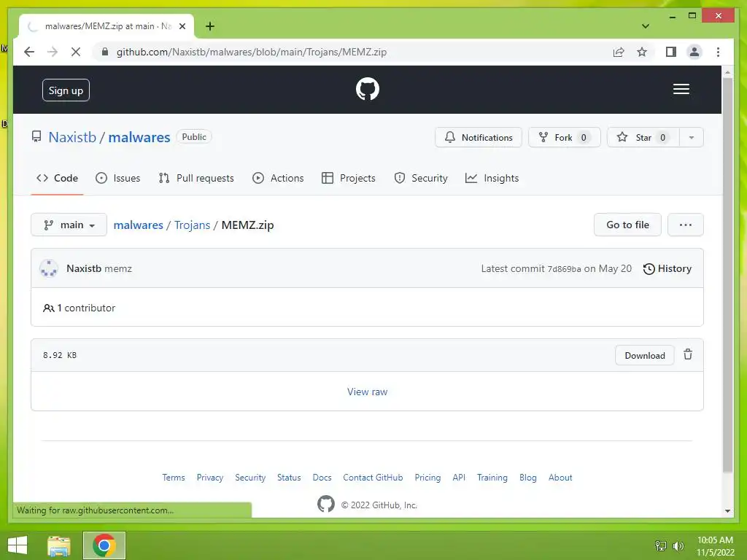Click the Go to file button

(x=627, y=225)
